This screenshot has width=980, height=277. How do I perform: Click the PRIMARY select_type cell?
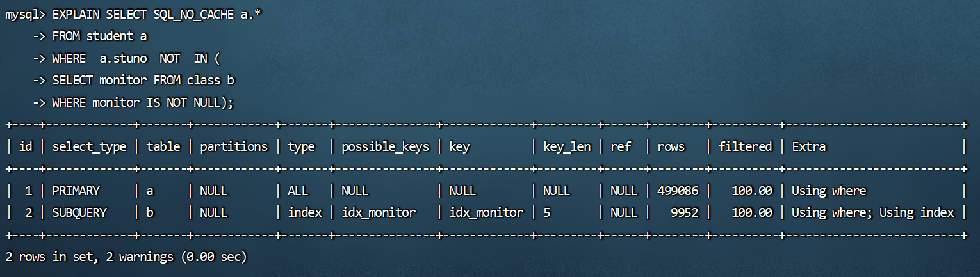click(76, 191)
